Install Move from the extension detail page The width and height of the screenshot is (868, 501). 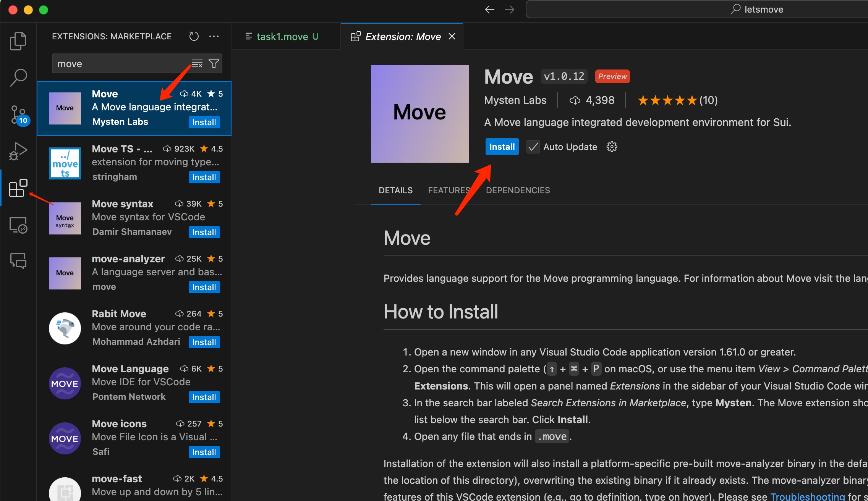(x=502, y=147)
